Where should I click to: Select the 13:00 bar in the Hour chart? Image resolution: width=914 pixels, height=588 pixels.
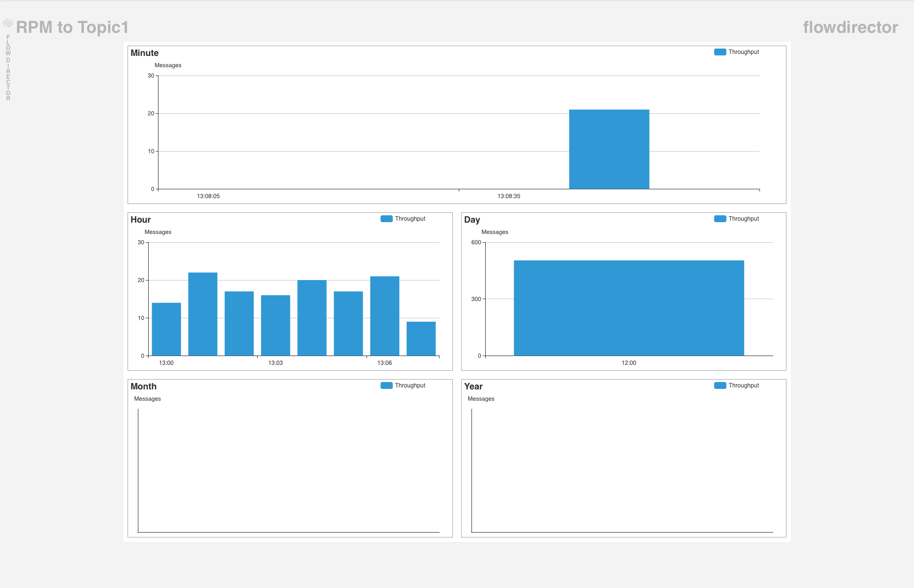(166, 329)
